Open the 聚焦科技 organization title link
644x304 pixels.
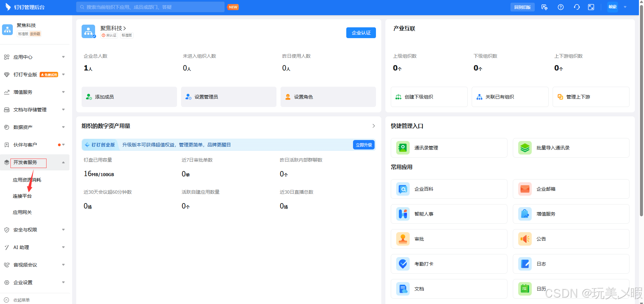click(x=113, y=28)
